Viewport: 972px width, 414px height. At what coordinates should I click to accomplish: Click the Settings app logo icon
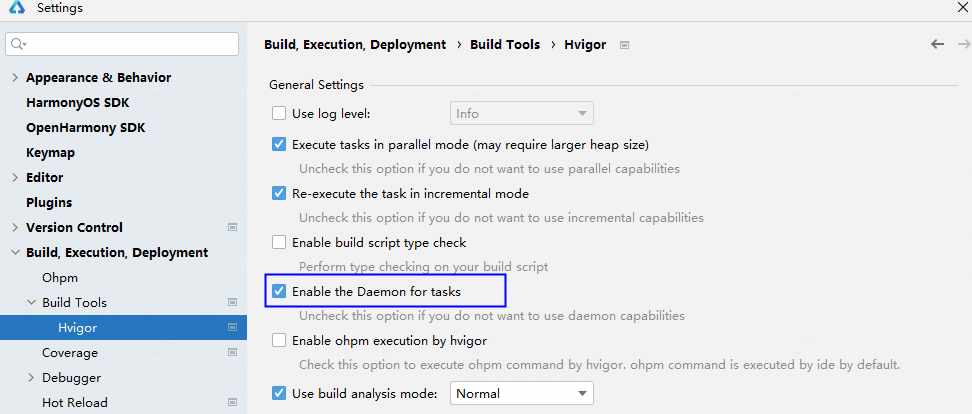pos(17,9)
